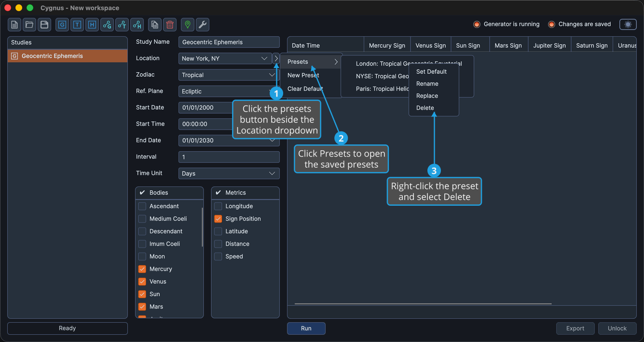
Task: Check the Speed metric
Action: pos(218,256)
